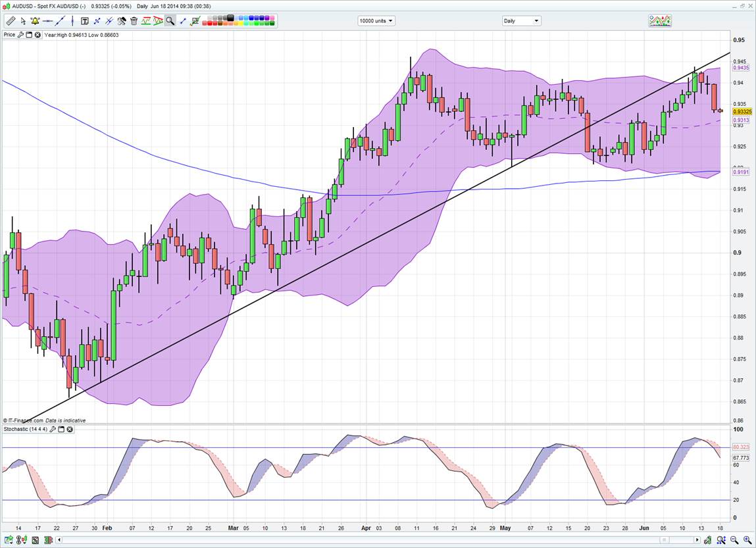The height and width of the screenshot is (548, 756).
Task: Pick the black color swatch in palette
Action: point(230,18)
